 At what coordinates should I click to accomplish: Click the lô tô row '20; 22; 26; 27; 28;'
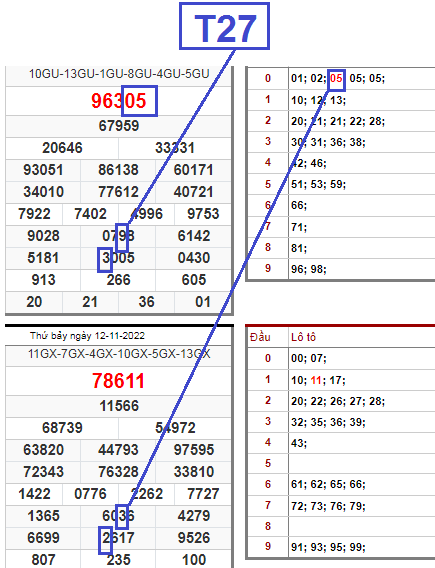338,401
